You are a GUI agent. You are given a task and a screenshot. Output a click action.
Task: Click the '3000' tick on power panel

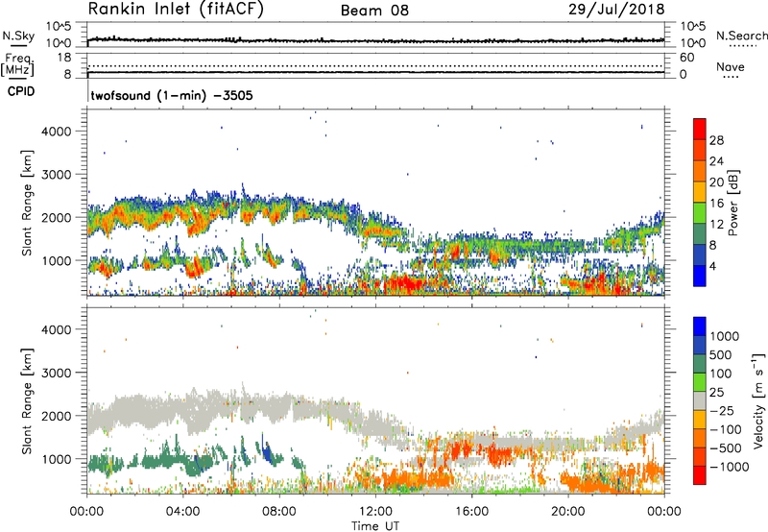[57, 175]
